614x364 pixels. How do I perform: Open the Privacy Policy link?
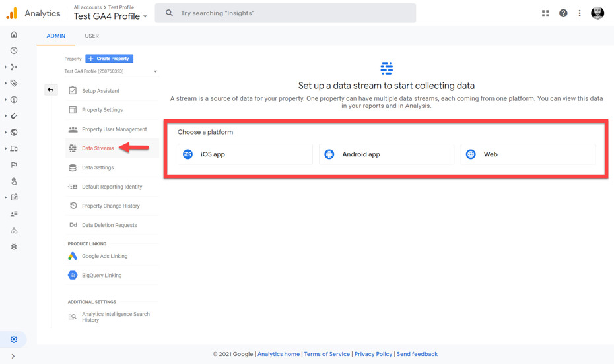point(373,354)
